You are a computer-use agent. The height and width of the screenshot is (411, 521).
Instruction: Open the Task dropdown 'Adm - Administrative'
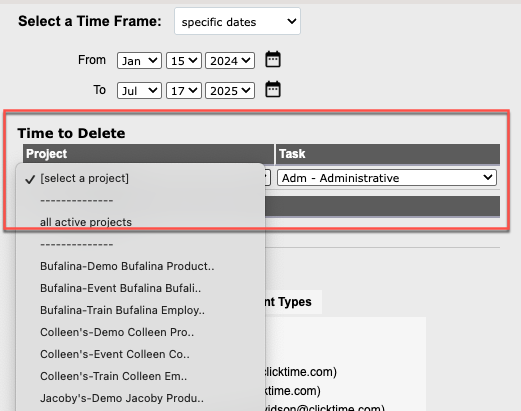click(x=387, y=178)
